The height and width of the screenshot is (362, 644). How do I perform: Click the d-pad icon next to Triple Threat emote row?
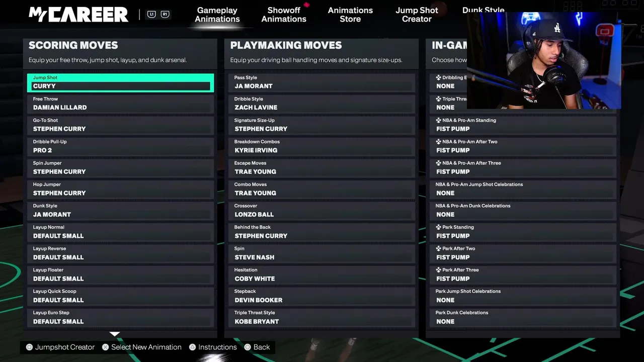click(438, 99)
